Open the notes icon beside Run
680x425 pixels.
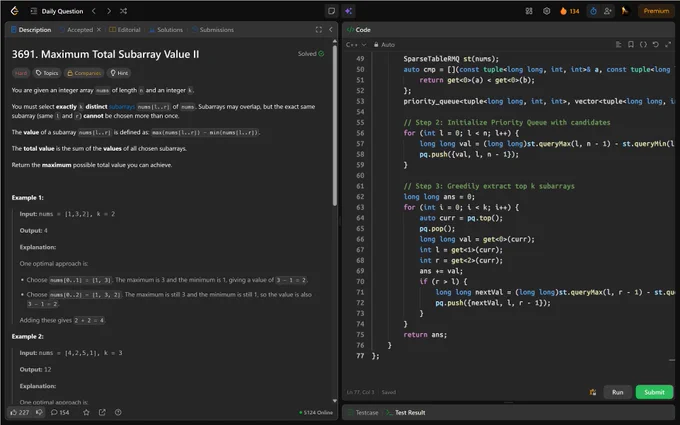(x=593, y=392)
